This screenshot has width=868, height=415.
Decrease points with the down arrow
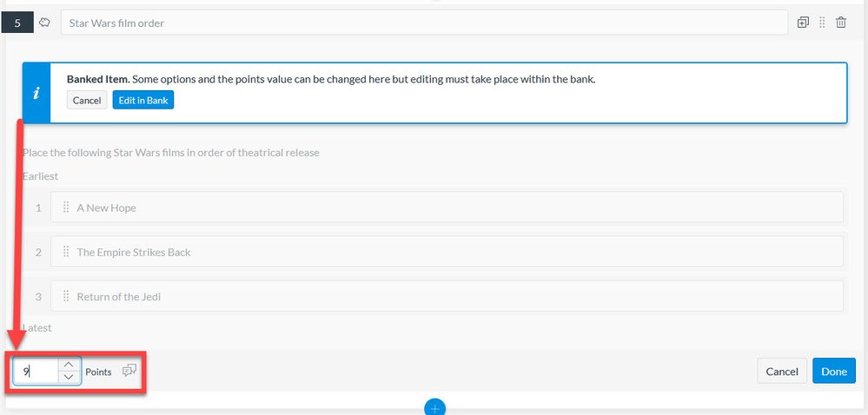(x=69, y=378)
